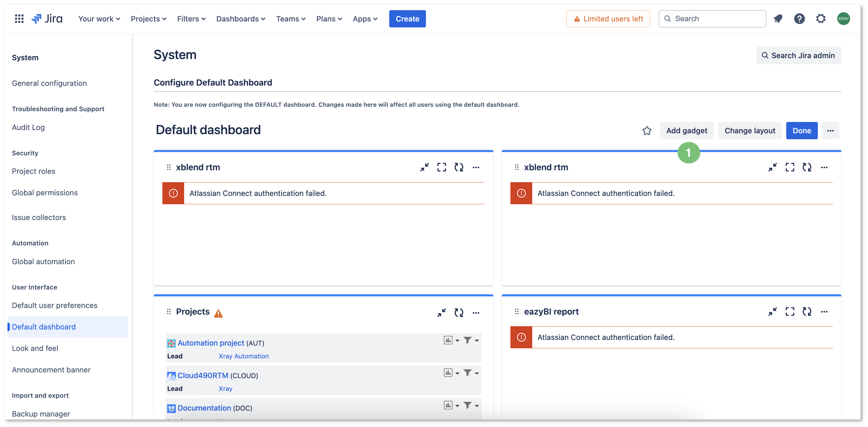Open the Plans dropdown
Screen dimensions: 868x427
329,19
